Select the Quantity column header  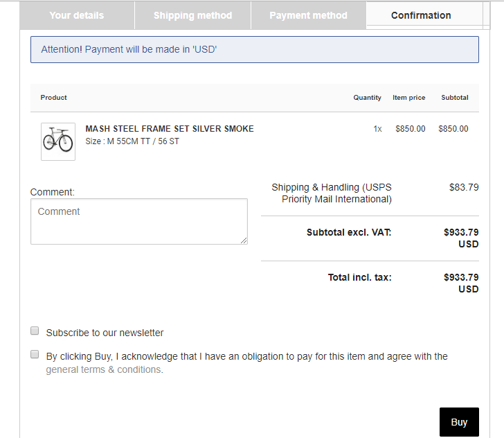[x=367, y=98]
